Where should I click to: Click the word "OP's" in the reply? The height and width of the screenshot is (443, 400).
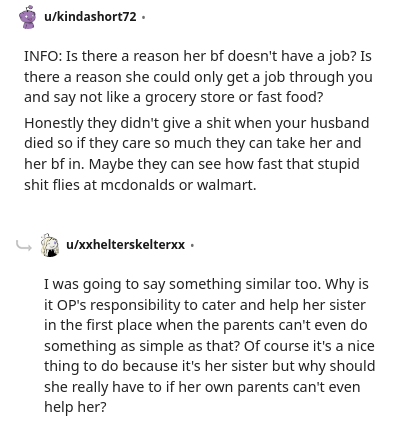(x=72, y=305)
